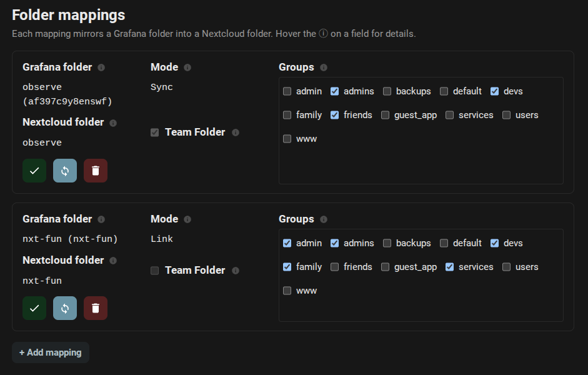This screenshot has height=375, width=588.
Task: Click the info icon beside Nextcloud folder in nxt-fun mapping
Action: 113,261
